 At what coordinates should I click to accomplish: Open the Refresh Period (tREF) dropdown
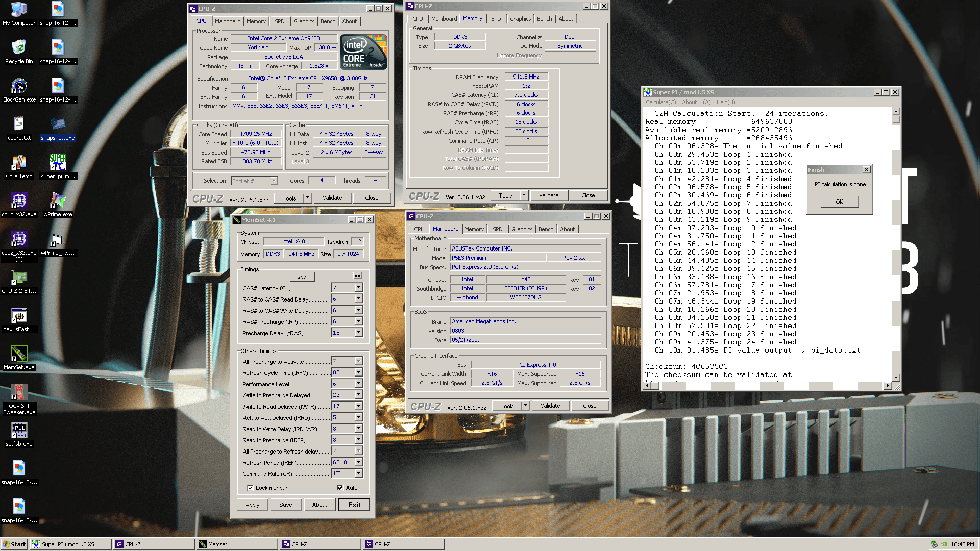coord(358,462)
